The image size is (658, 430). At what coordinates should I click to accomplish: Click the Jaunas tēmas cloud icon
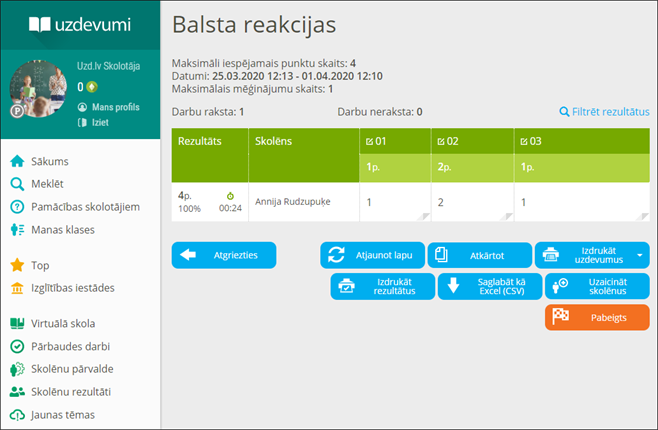tap(17, 415)
